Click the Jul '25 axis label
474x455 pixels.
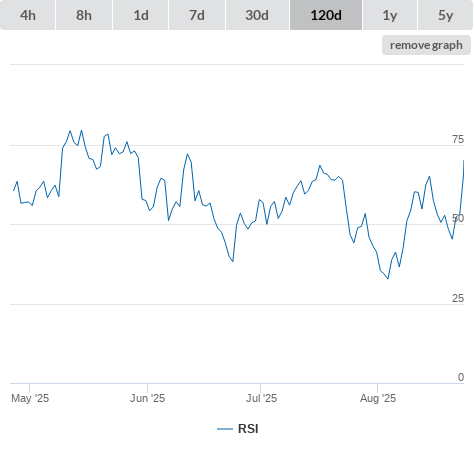pos(261,398)
